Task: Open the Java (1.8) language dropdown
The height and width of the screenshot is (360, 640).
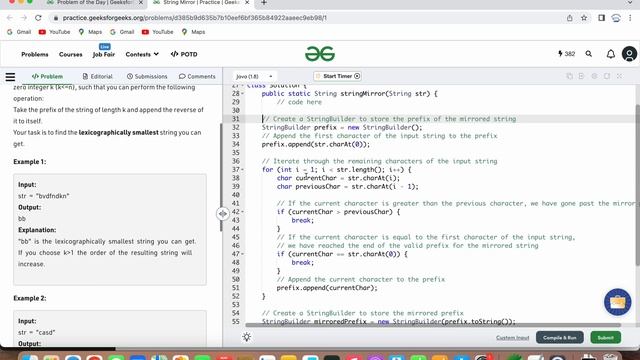Action: (x=254, y=76)
